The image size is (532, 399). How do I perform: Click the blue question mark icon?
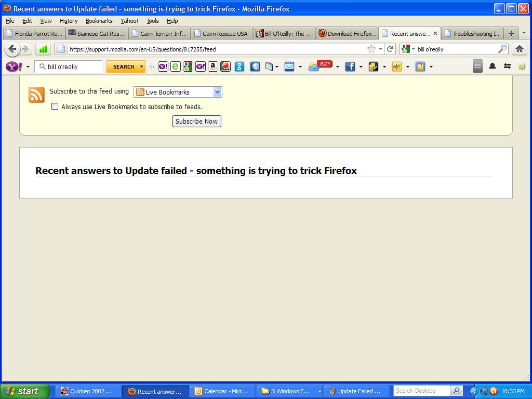pos(240,67)
